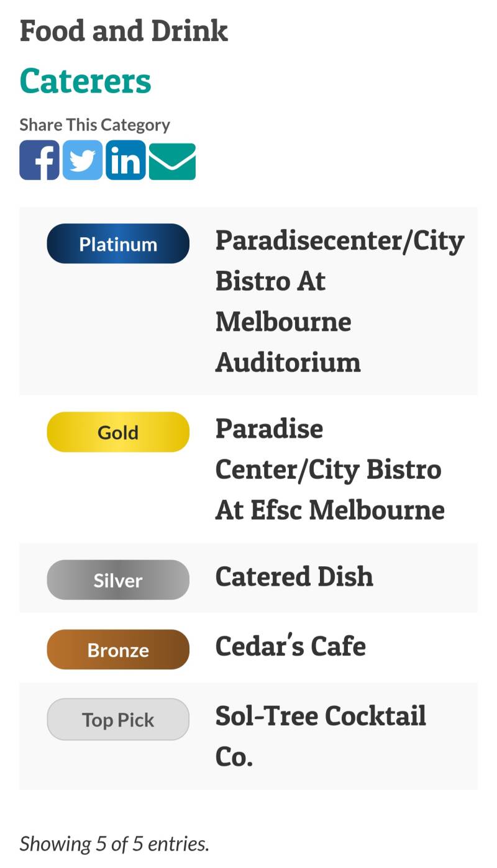497x868 pixels.
Task: Share this category on Twitter
Action: tap(83, 160)
